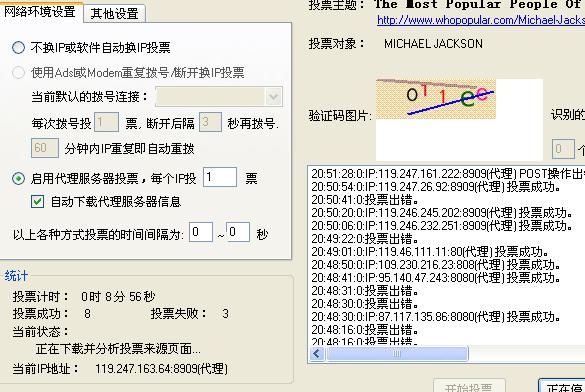Open the default dial-up connection combo box
Viewport: 585px width, 392px height.
[219, 97]
